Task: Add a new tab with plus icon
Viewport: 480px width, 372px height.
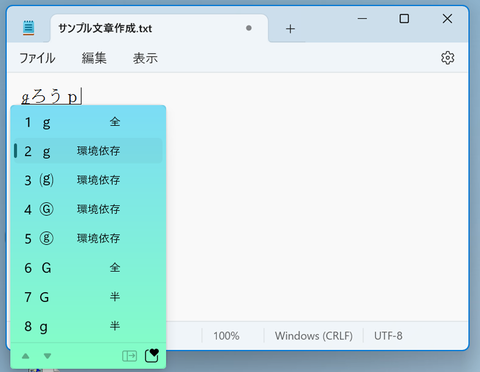Action: [290, 29]
